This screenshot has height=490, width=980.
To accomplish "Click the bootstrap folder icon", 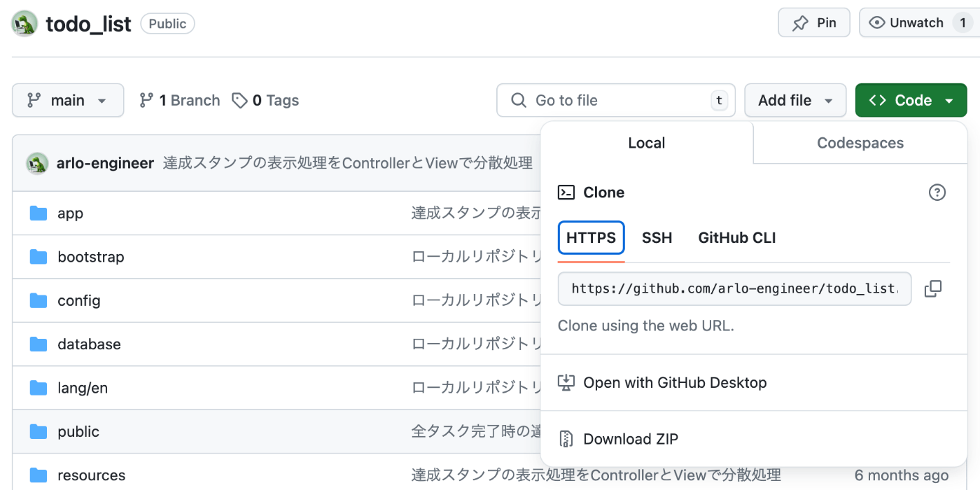I will tap(38, 257).
